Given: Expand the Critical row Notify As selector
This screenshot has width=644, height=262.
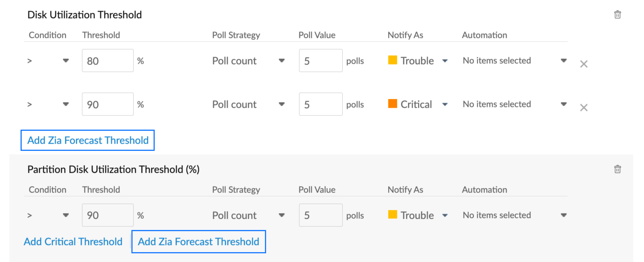Looking at the screenshot, I should (445, 104).
